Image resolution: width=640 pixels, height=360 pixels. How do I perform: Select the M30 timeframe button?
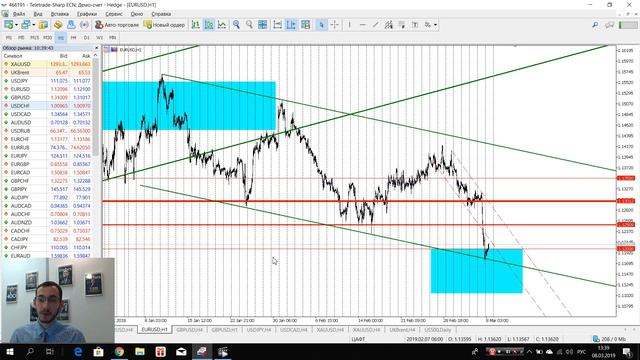tap(47, 38)
